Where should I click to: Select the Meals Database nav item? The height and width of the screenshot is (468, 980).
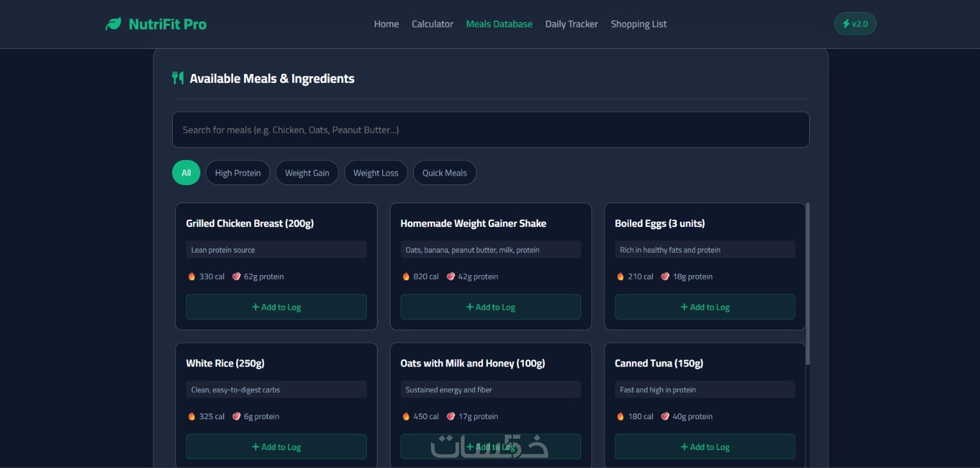[499, 24]
